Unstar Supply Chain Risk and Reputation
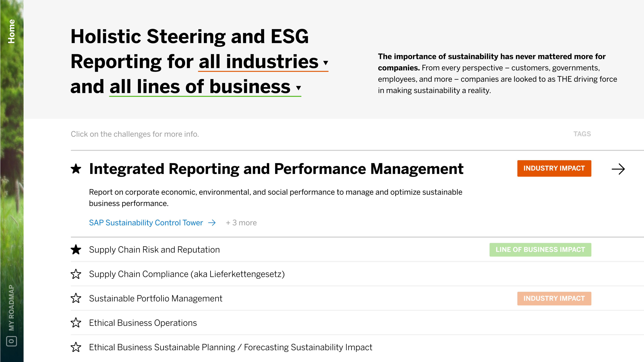Screen dimensions: 644x362 pos(76,250)
